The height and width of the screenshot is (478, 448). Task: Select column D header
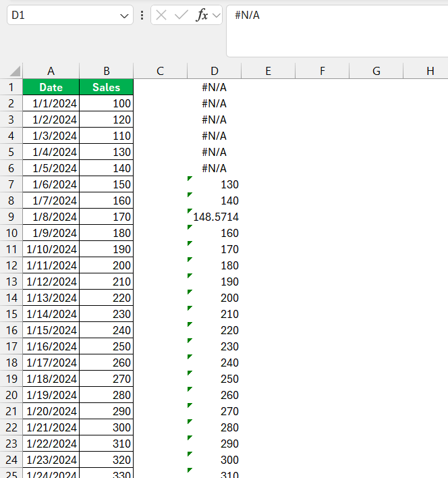(x=214, y=71)
